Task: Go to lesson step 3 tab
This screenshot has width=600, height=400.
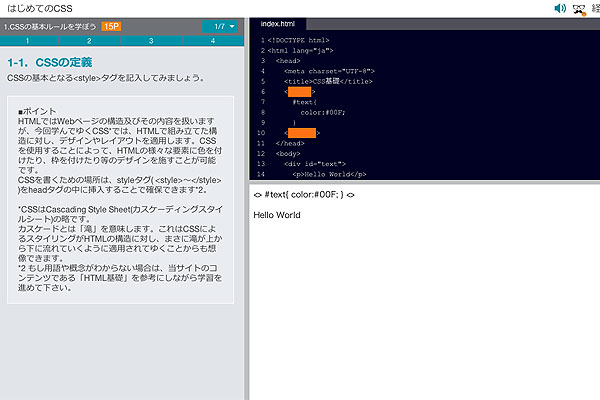Action: (151, 41)
